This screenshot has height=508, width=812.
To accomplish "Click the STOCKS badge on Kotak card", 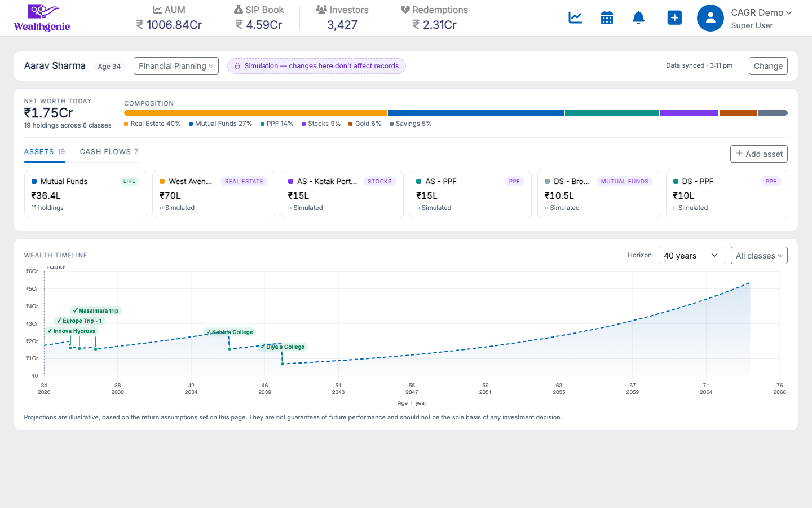I will (x=379, y=181).
